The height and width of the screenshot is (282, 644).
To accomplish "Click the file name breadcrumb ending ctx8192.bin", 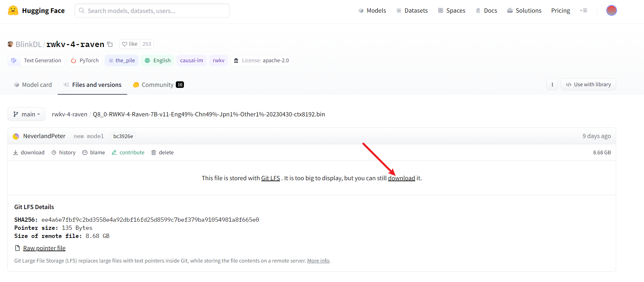I will coord(209,114).
